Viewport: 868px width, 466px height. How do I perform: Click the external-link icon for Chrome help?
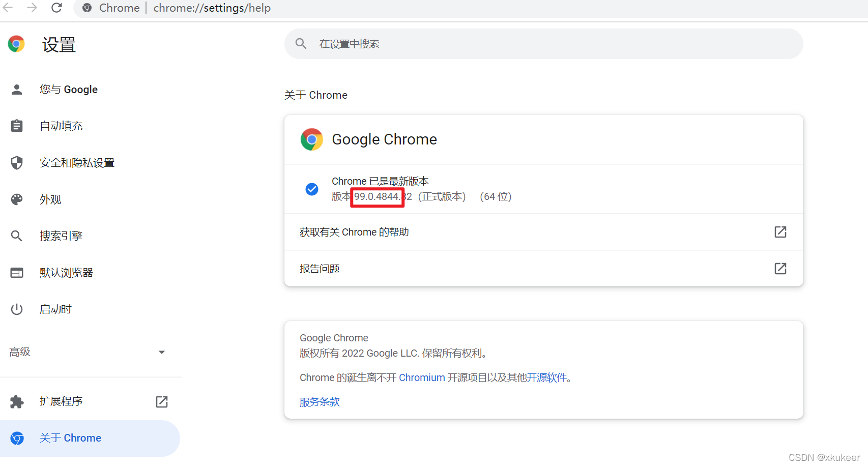tap(780, 232)
